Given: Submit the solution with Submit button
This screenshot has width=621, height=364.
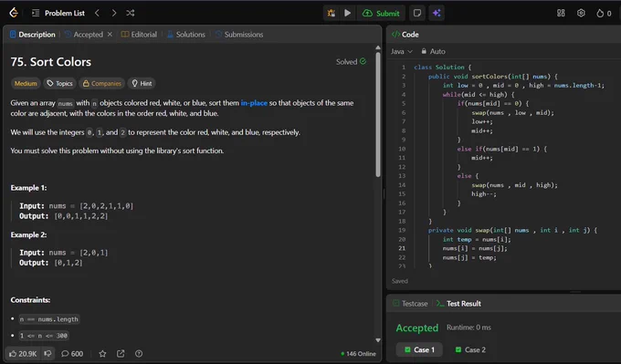Looking at the screenshot, I should [381, 13].
